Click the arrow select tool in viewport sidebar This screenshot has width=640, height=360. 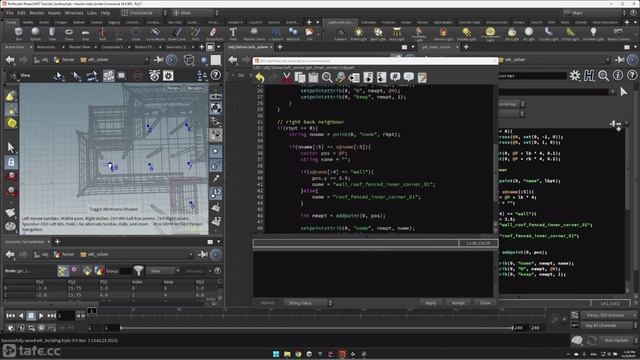11,147
